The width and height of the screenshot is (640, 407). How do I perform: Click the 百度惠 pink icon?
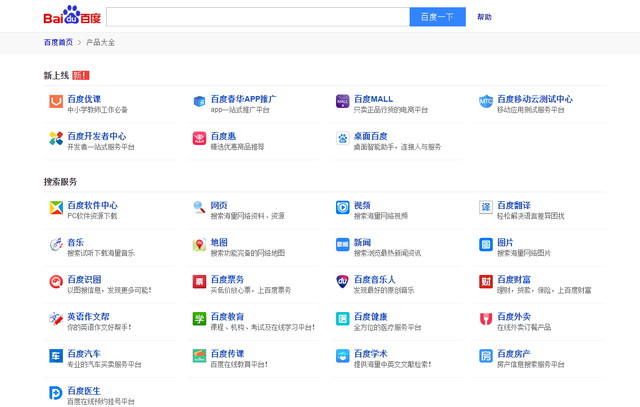(199, 138)
